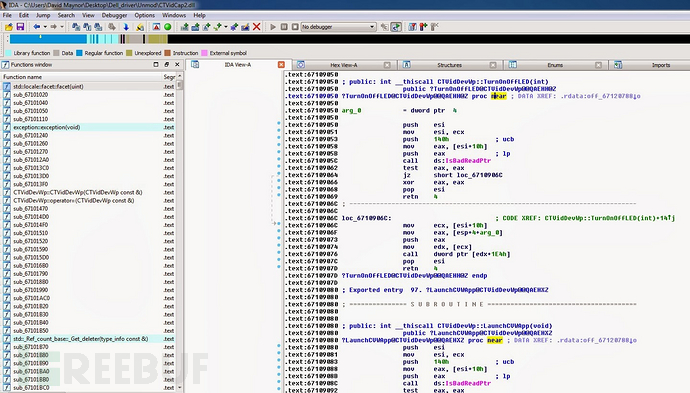
Task: Switch to the Structures tab
Action: 449,65
